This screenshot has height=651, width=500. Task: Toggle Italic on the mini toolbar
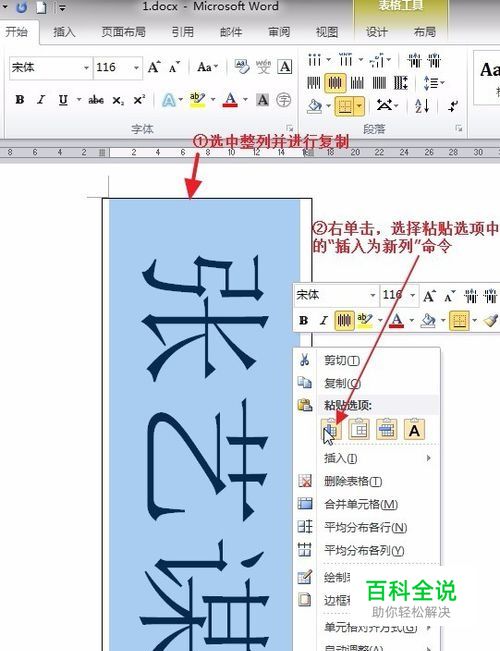point(324,320)
